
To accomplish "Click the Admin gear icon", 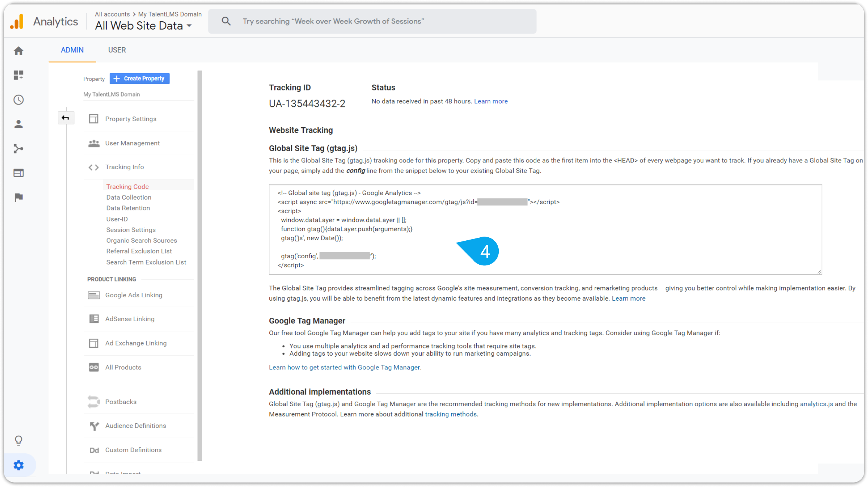I will pyautogui.click(x=18, y=465).
